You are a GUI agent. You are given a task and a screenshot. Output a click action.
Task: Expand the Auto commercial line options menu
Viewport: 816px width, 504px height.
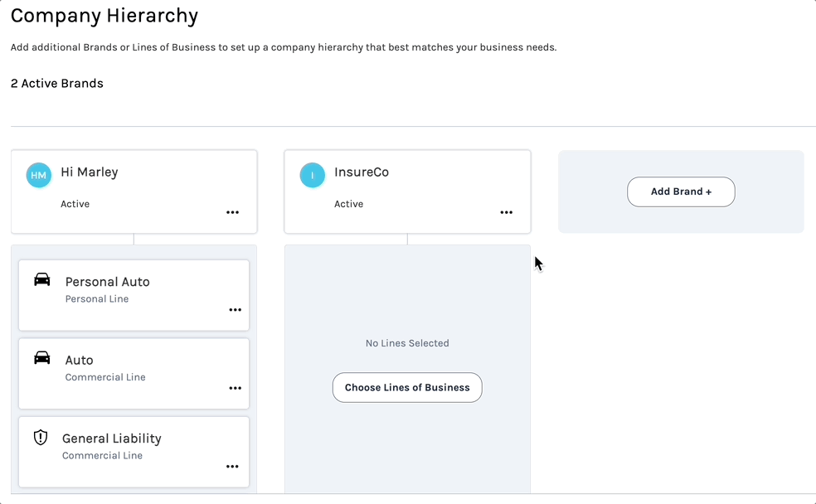pyautogui.click(x=236, y=388)
